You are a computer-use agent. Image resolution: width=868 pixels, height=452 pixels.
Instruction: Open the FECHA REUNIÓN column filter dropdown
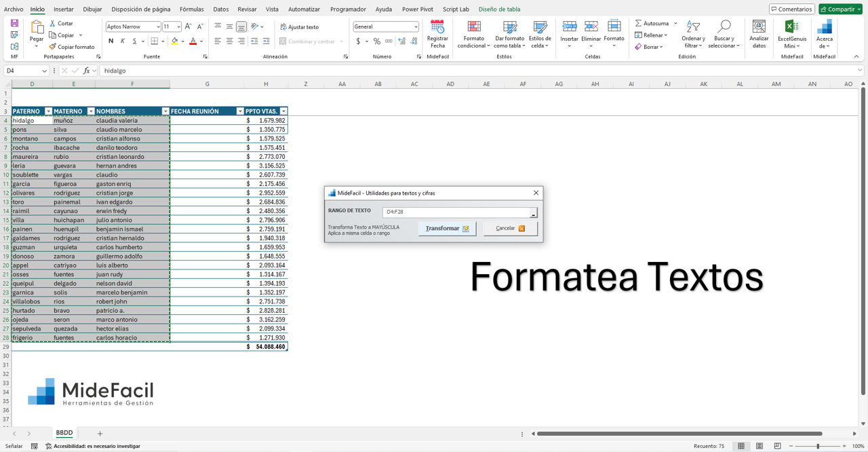[239, 111]
